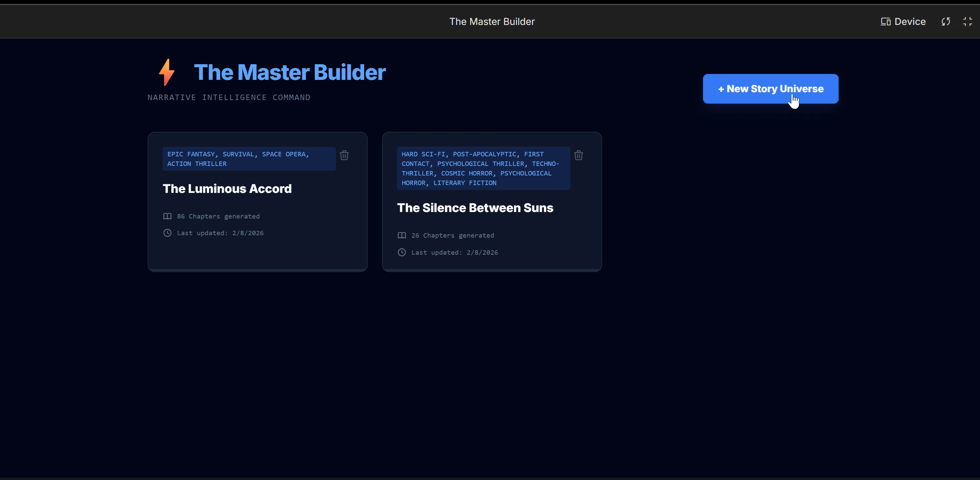Click book icon on Luminous Accord card
This screenshot has height=480, width=980.
pyautogui.click(x=167, y=216)
